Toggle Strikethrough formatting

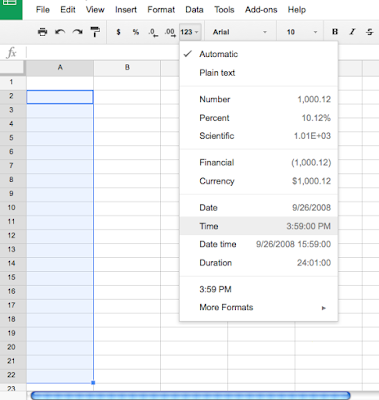pos(369,32)
